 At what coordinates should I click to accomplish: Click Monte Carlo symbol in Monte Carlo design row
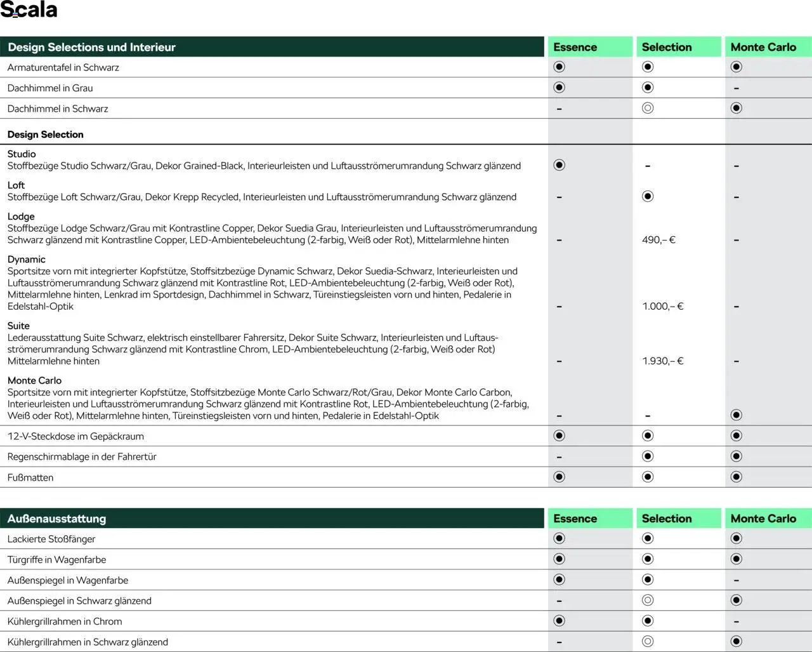pyautogui.click(x=736, y=415)
